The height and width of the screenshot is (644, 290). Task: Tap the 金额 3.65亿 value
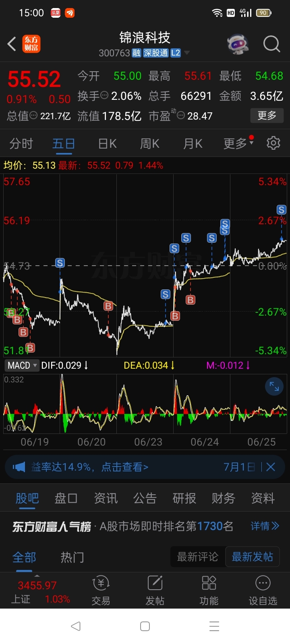point(251,96)
